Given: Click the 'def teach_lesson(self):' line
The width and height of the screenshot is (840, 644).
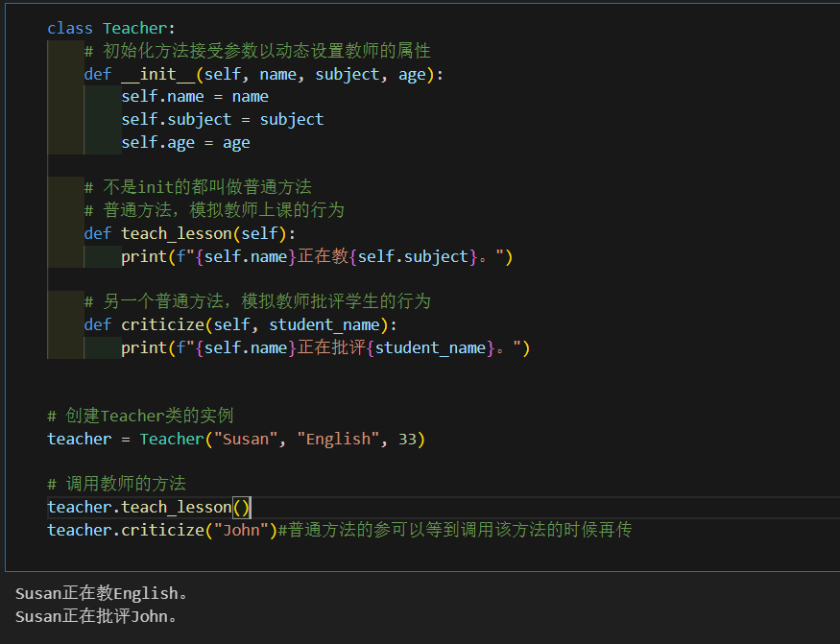Looking at the screenshot, I should coord(190,233).
